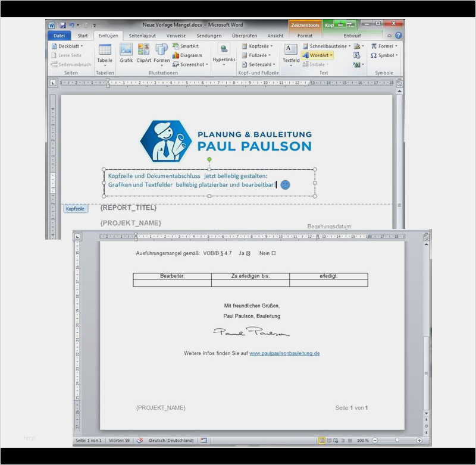
Task: Open the Fußzeile dropdown
Action: click(256, 55)
